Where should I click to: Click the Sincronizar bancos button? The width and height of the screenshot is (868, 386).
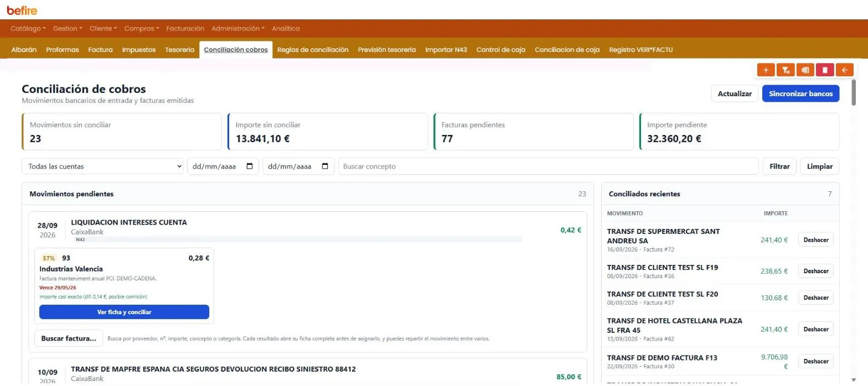point(800,93)
